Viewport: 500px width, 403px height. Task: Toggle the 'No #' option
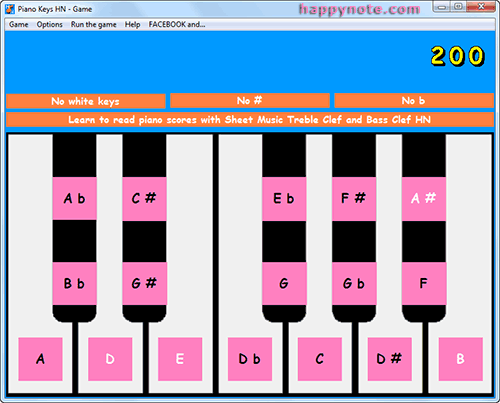pos(250,101)
